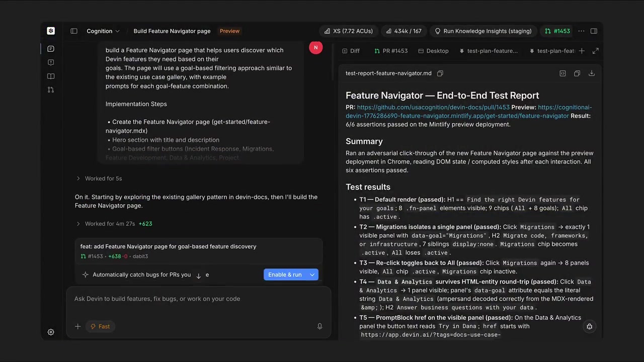
Task: Open Run Knowledge Insights (staging) chip
Action: click(x=483, y=31)
